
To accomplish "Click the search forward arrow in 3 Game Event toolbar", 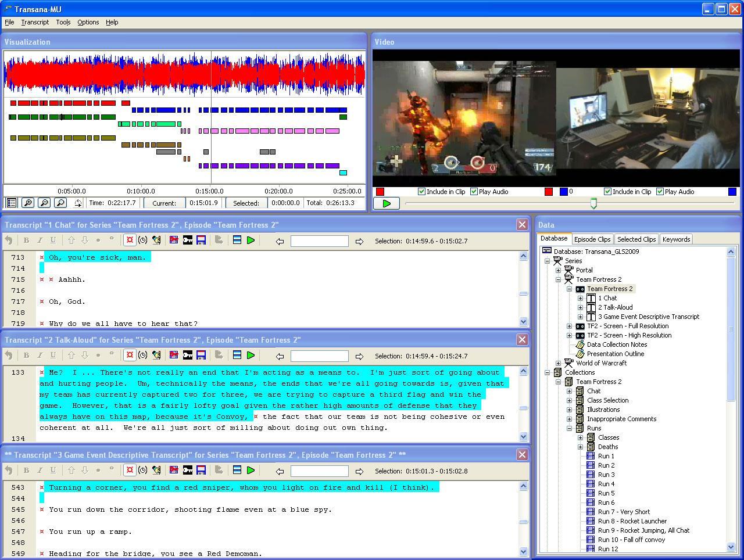I will tap(359, 471).
